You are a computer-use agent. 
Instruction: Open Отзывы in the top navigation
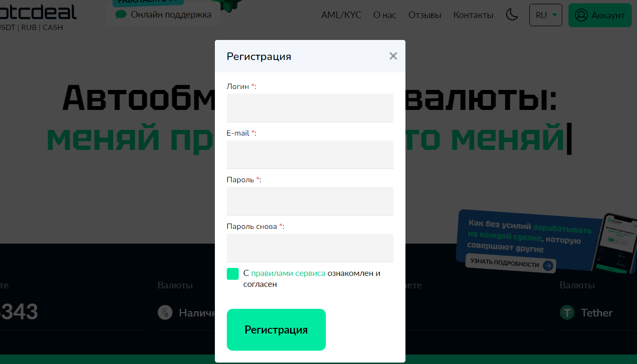tap(425, 15)
